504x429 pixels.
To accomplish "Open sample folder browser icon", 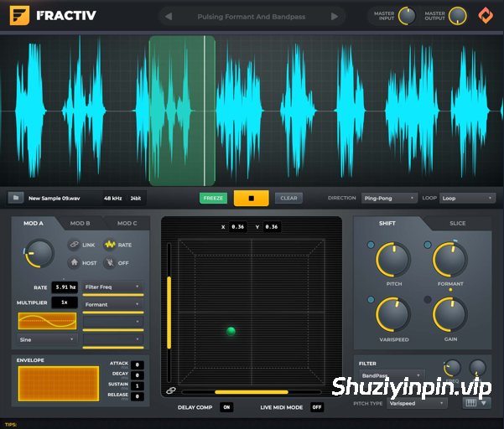I will (x=16, y=198).
